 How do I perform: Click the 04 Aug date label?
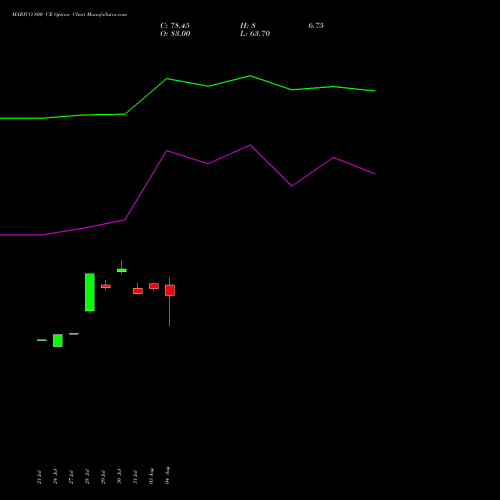point(167,475)
